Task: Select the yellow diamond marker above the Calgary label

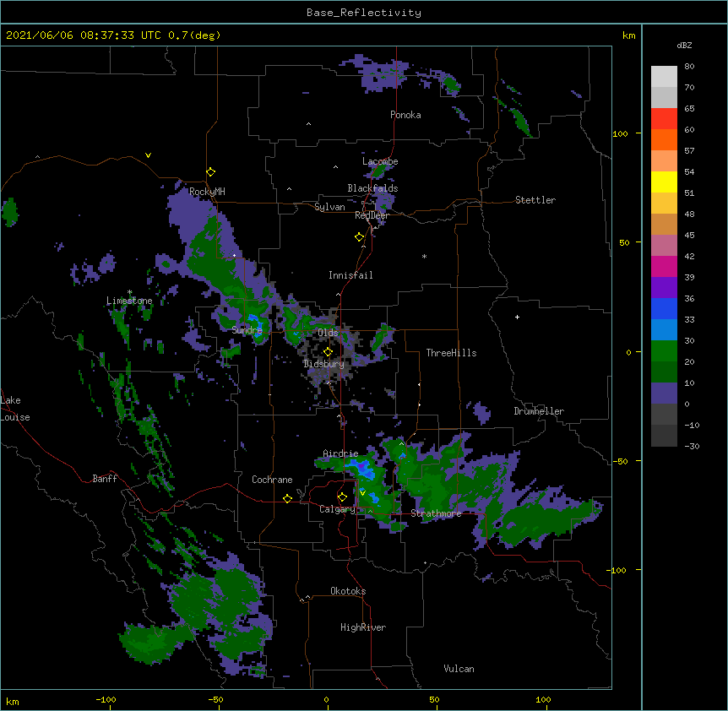Action: [342, 497]
